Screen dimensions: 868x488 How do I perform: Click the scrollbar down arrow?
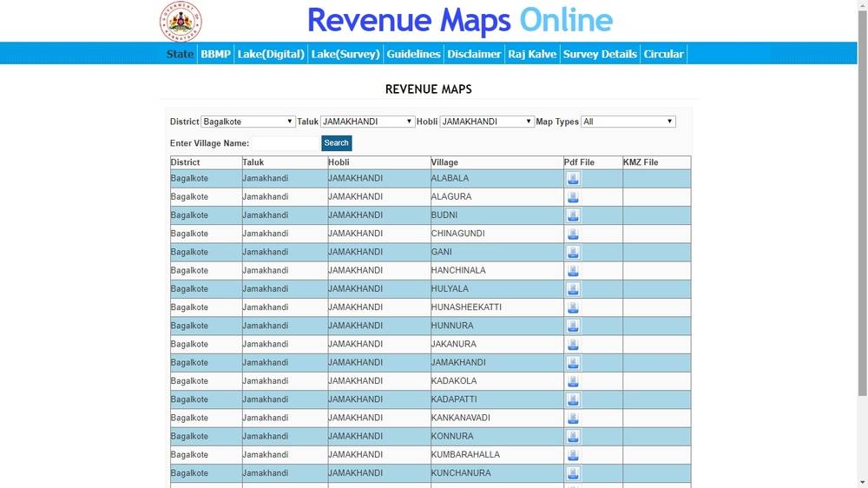pos(863,483)
